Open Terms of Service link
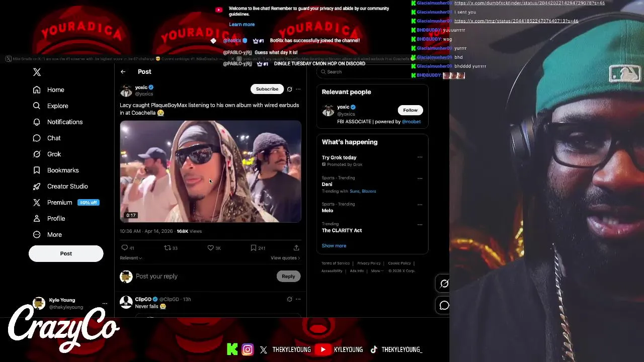This screenshot has width=644, height=362. coord(336,263)
